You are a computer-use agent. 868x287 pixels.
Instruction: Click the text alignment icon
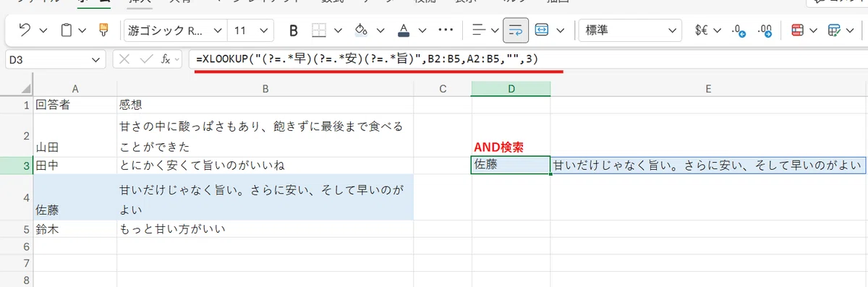[x=478, y=30]
